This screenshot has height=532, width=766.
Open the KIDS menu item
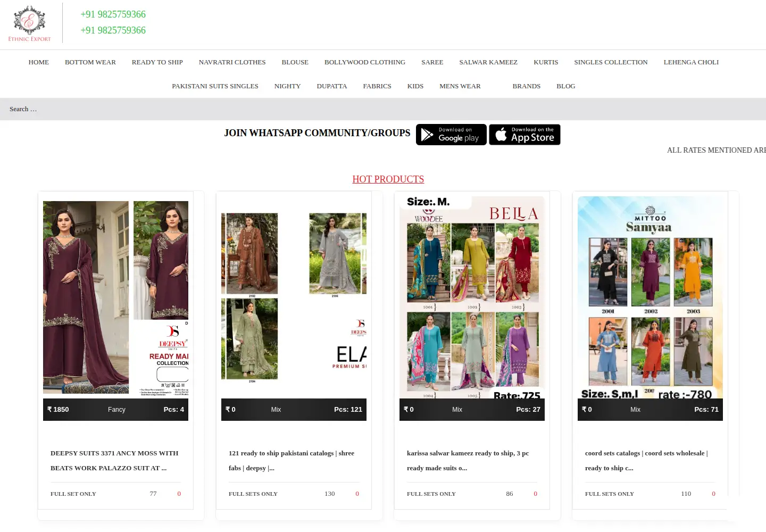coord(415,86)
